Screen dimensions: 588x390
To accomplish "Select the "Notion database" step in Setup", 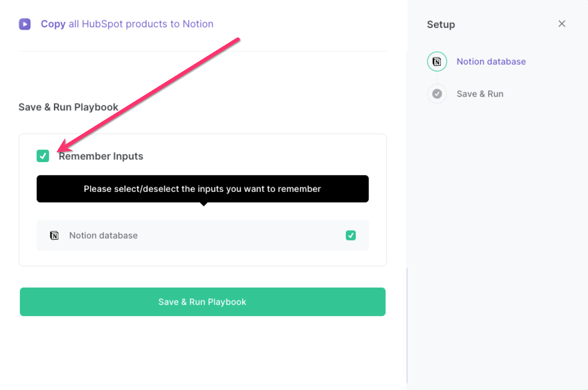I will (491, 61).
